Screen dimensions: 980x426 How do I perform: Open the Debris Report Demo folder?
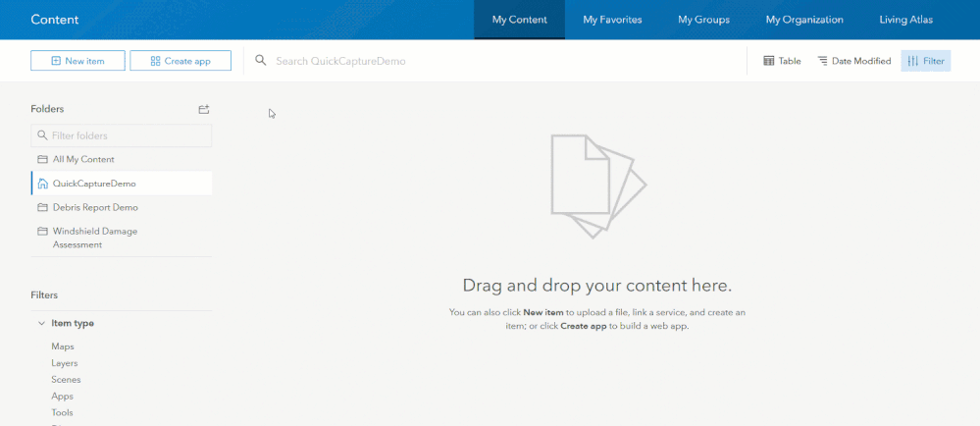[122, 207]
